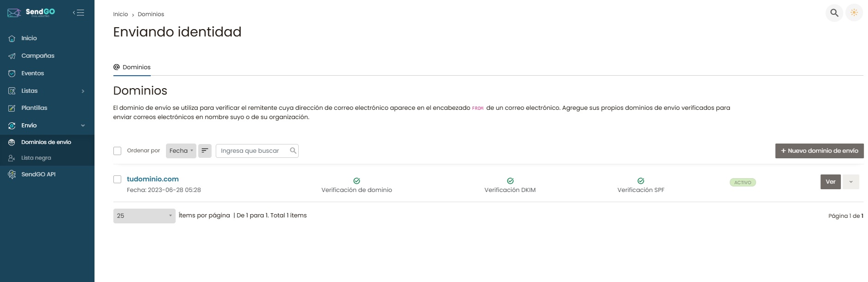The height and width of the screenshot is (282, 868).
Task: Click Nuevo dominio de envío button
Action: tap(819, 151)
